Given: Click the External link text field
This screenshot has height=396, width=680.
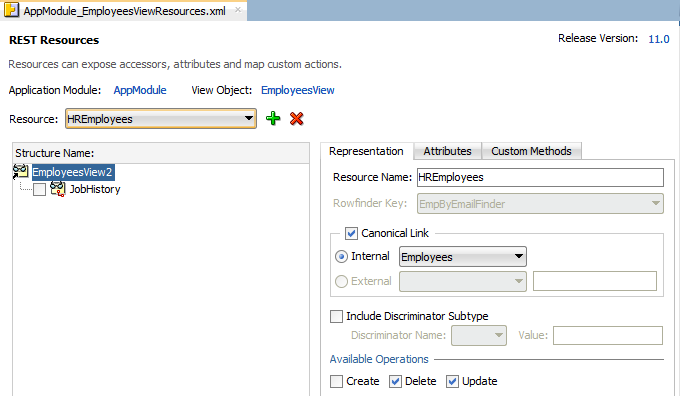Looking at the screenshot, I should point(595,281).
